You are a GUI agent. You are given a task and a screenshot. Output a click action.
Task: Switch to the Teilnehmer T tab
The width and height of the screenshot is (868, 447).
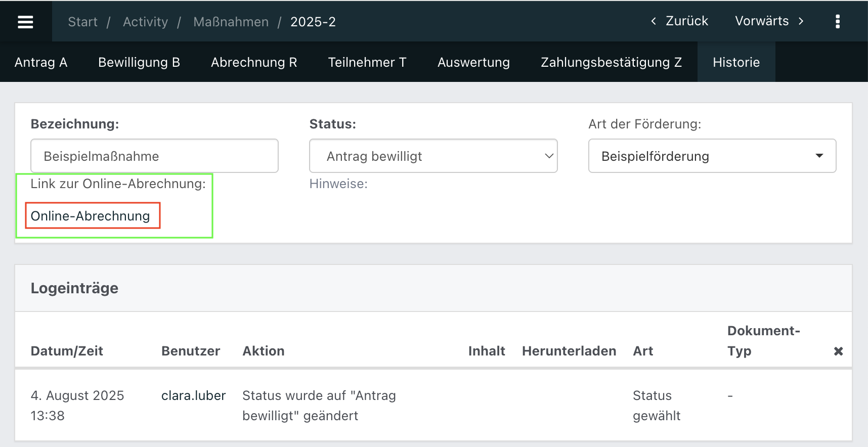(367, 62)
